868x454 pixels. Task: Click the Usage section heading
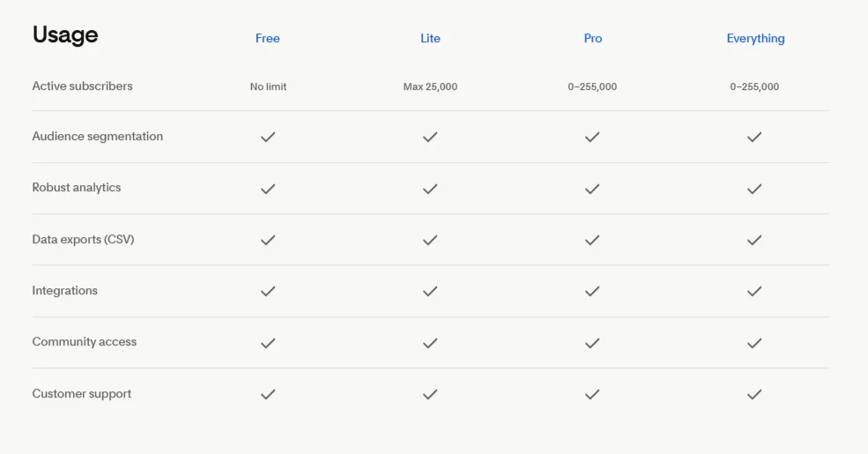(x=65, y=35)
